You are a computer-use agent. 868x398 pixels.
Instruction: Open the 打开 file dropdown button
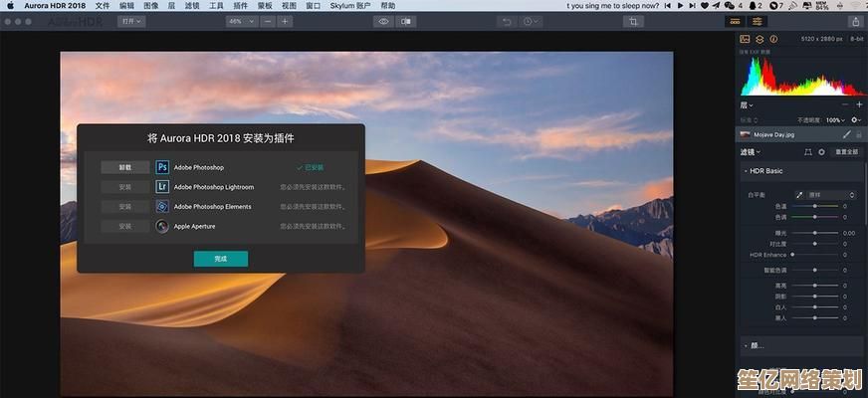click(x=131, y=22)
